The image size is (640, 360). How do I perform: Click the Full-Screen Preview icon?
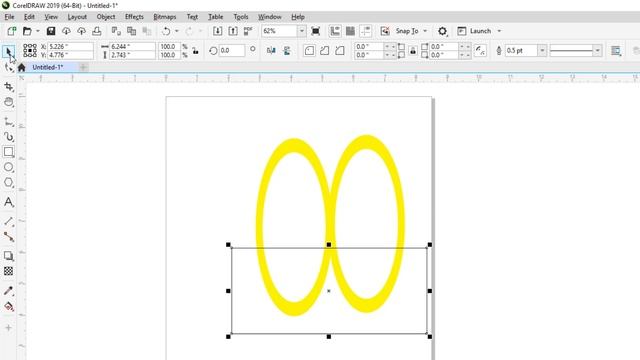pyautogui.click(x=315, y=31)
